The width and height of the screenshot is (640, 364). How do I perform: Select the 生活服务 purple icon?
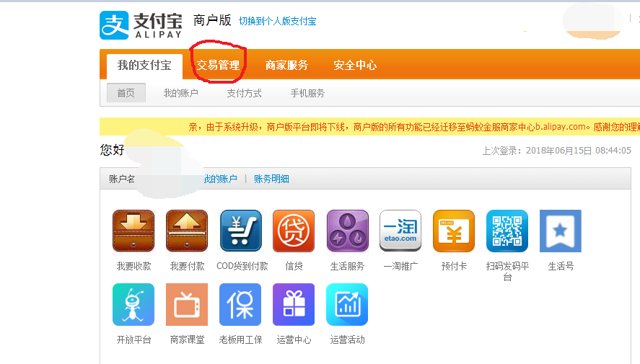pyautogui.click(x=347, y=231)
